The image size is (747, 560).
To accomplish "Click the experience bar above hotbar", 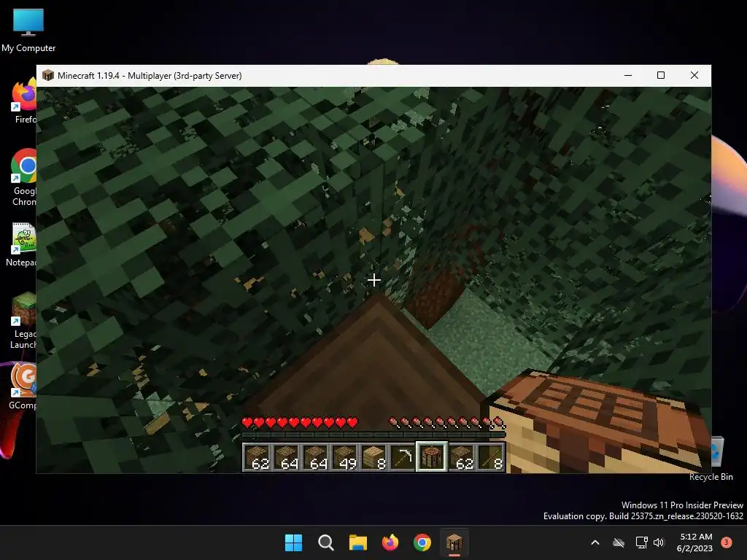I will (x=373, y=435).
